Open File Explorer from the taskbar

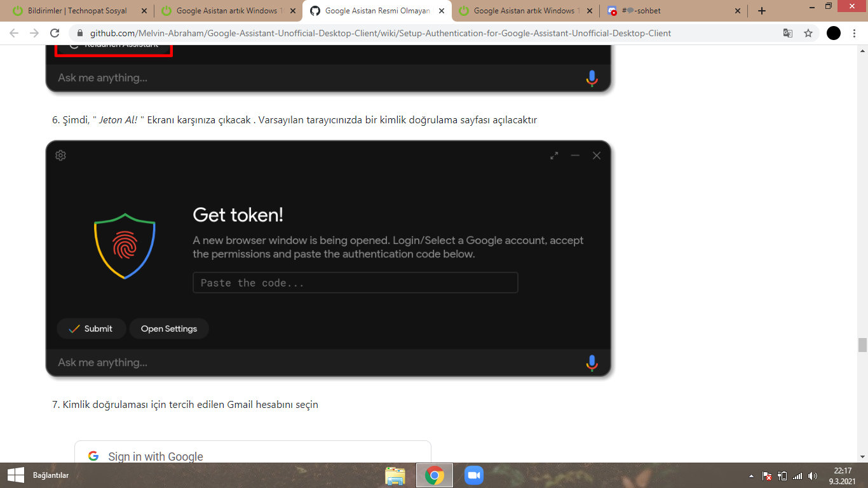(395, 475)
